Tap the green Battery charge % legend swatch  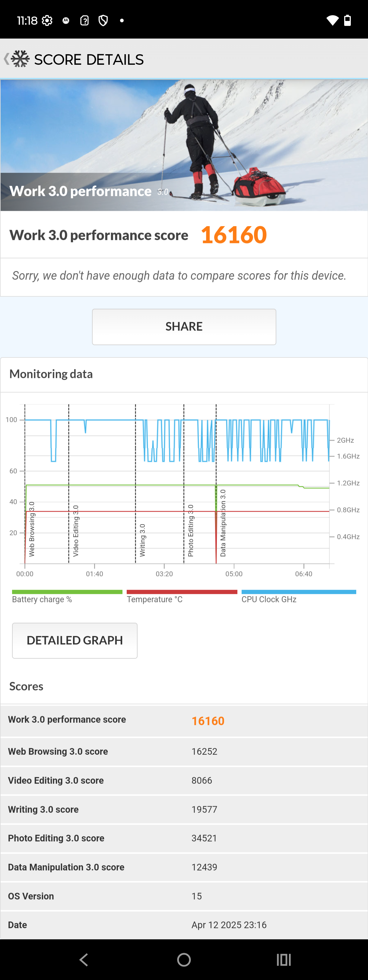[67, 592]
